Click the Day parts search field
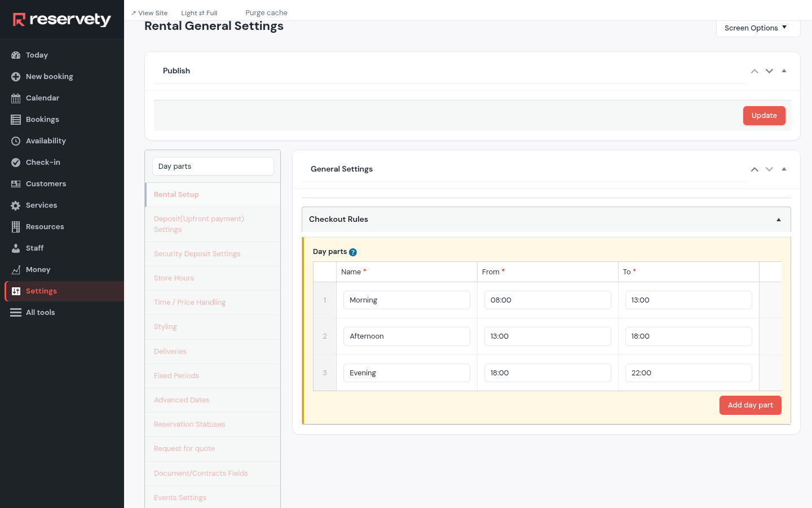 213,167
